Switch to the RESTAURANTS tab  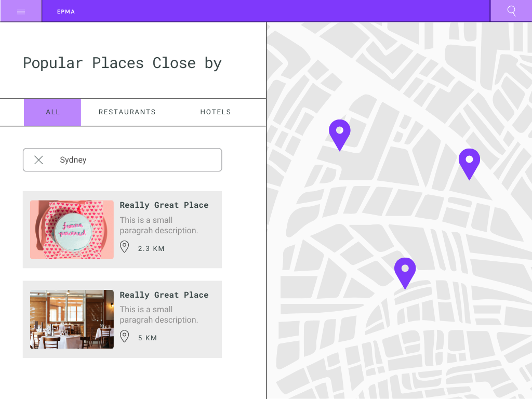point(127,112)
